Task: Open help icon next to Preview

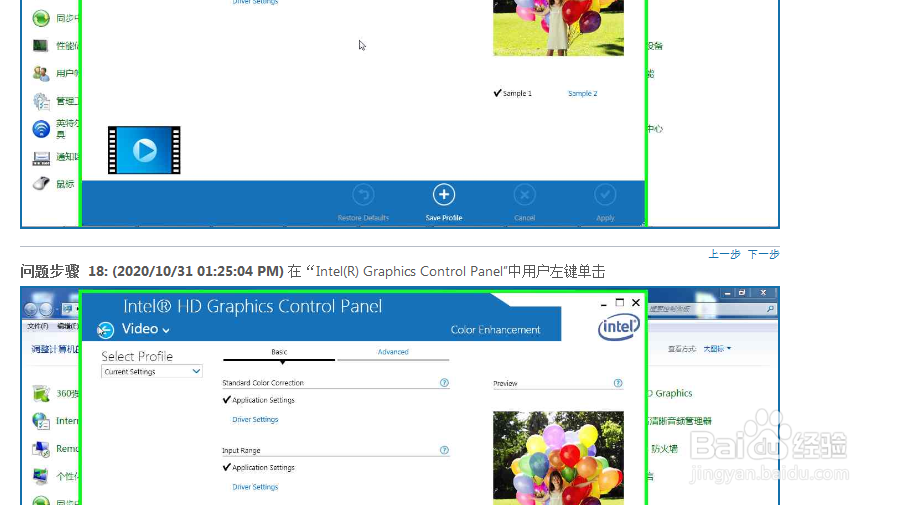Action: coord(618,383)
